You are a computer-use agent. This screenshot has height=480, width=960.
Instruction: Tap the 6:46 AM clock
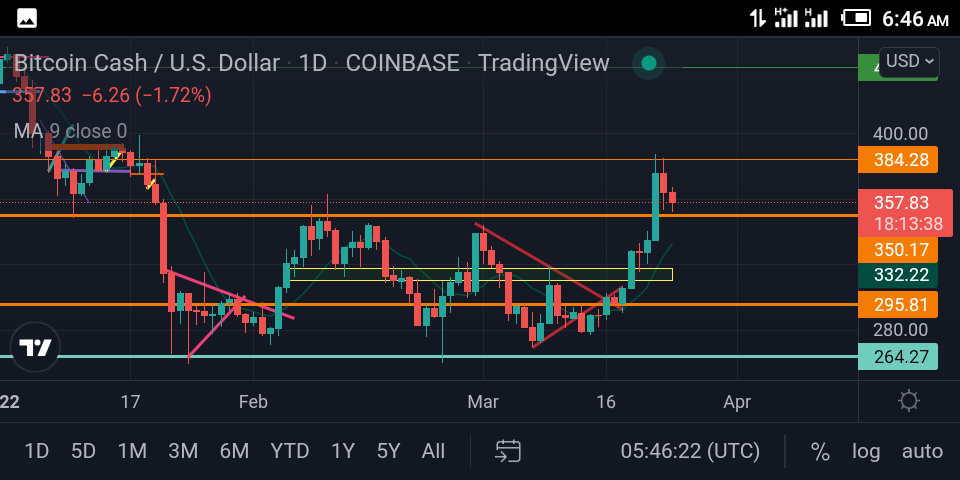point(915,18)
